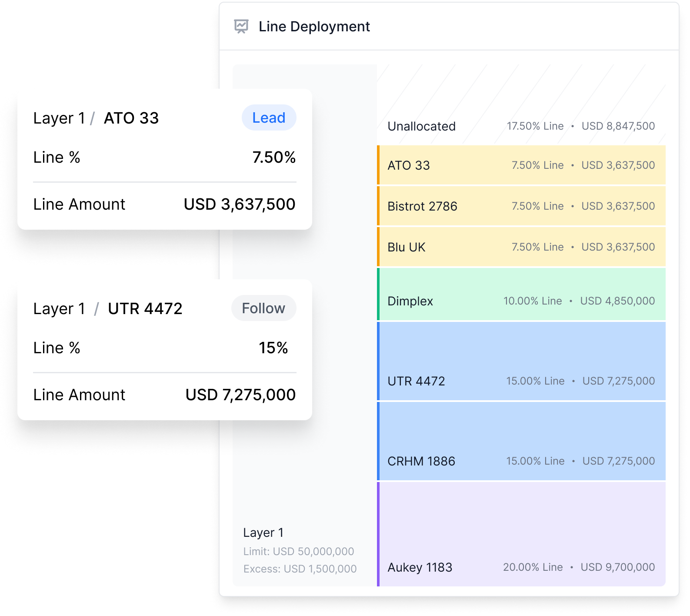Viewport: 690px width, 616px height.
Task: Select the Dimplex line block
Action: point(521,295)
